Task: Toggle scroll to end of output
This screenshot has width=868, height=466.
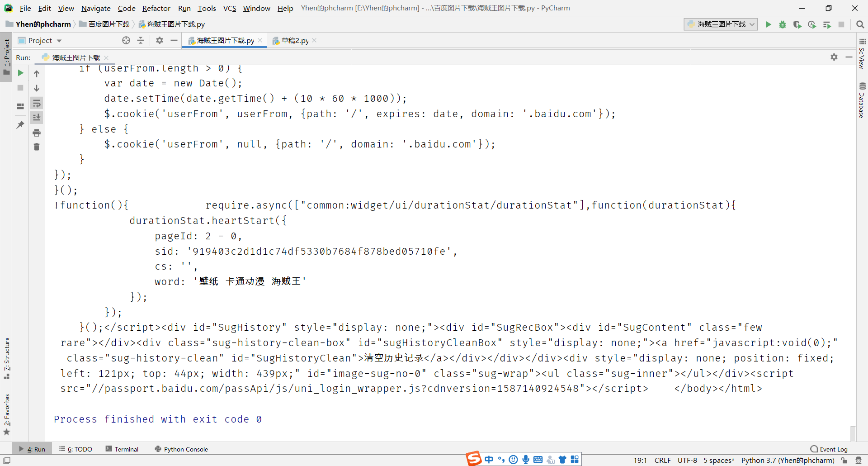Action: (x=37, y=118)
